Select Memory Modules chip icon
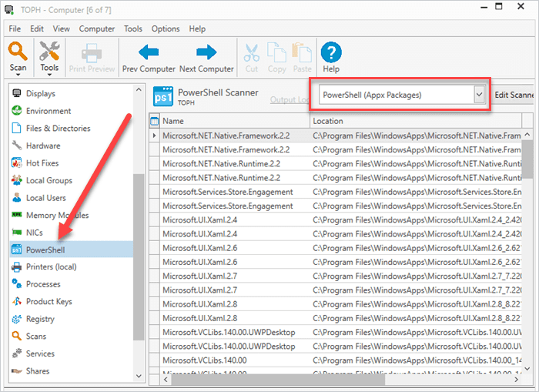This screenshot has width=539, height=392. coord(16,215)
